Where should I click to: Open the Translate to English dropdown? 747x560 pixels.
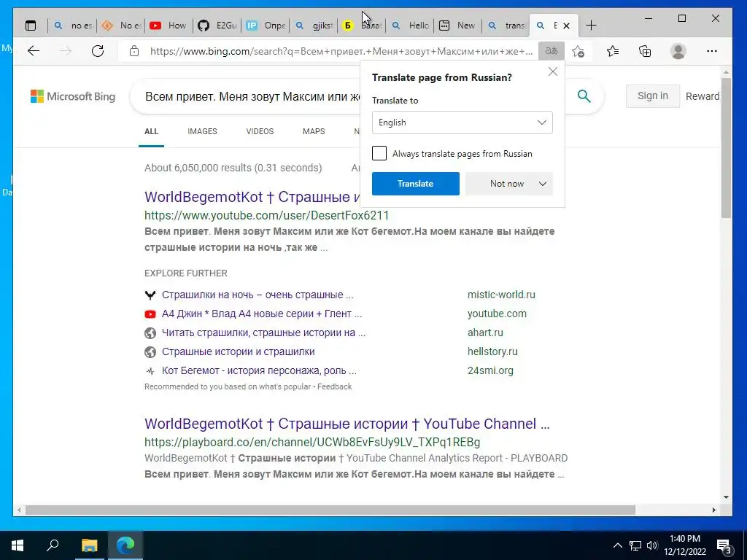coord(462,122)
